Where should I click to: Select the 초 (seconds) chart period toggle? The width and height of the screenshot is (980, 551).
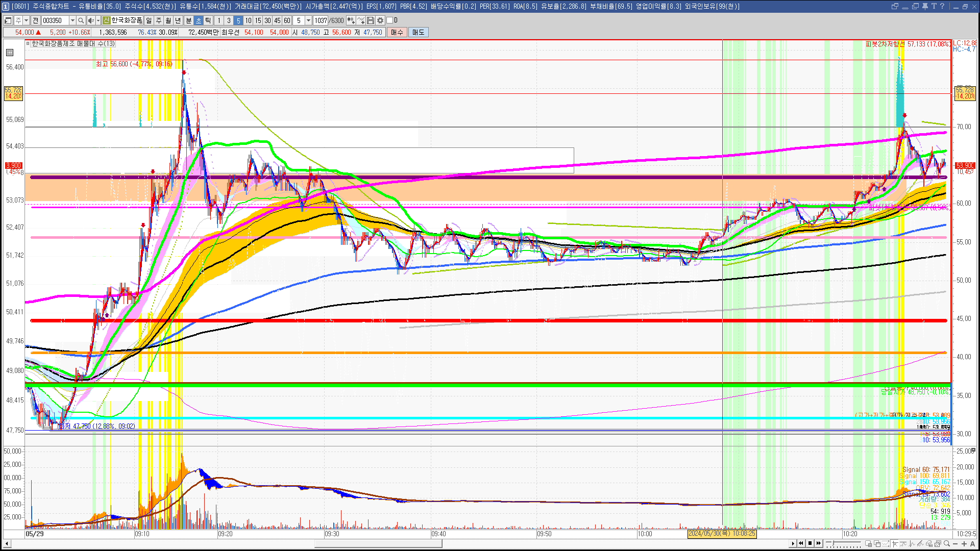(199, 20)
